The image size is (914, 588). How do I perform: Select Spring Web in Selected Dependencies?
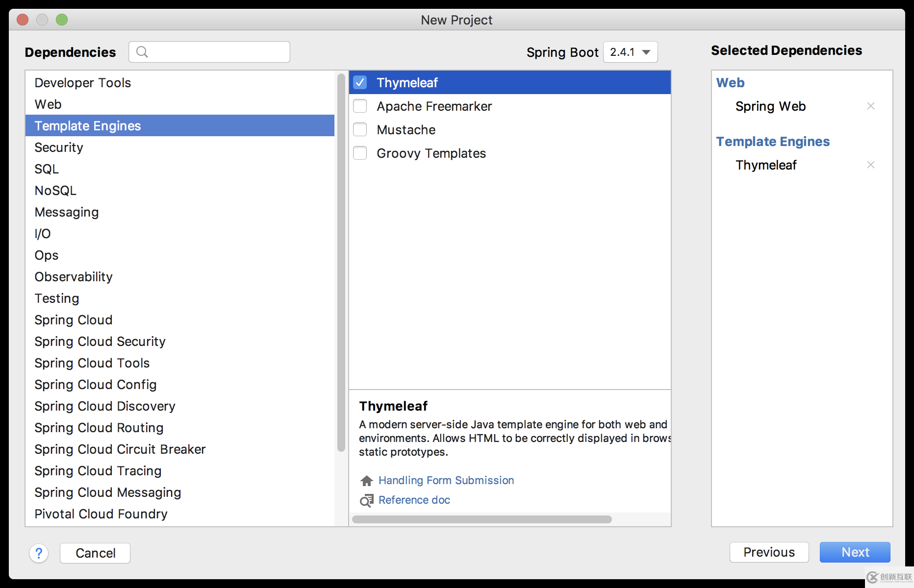coord(770,106)
